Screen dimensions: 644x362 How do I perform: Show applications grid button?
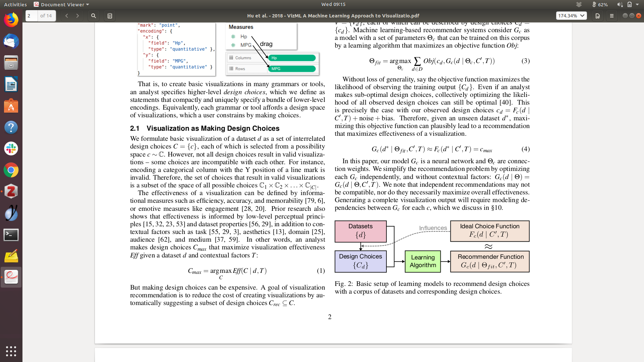(11, 351)
